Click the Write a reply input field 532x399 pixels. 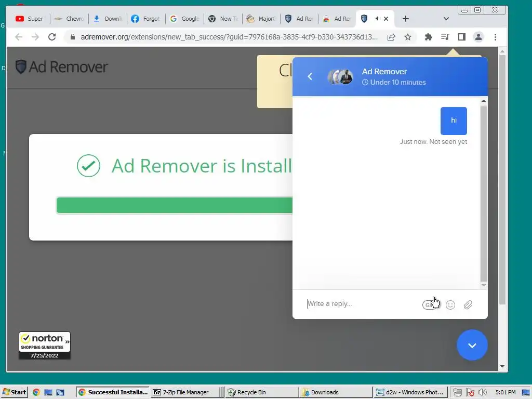362,303
